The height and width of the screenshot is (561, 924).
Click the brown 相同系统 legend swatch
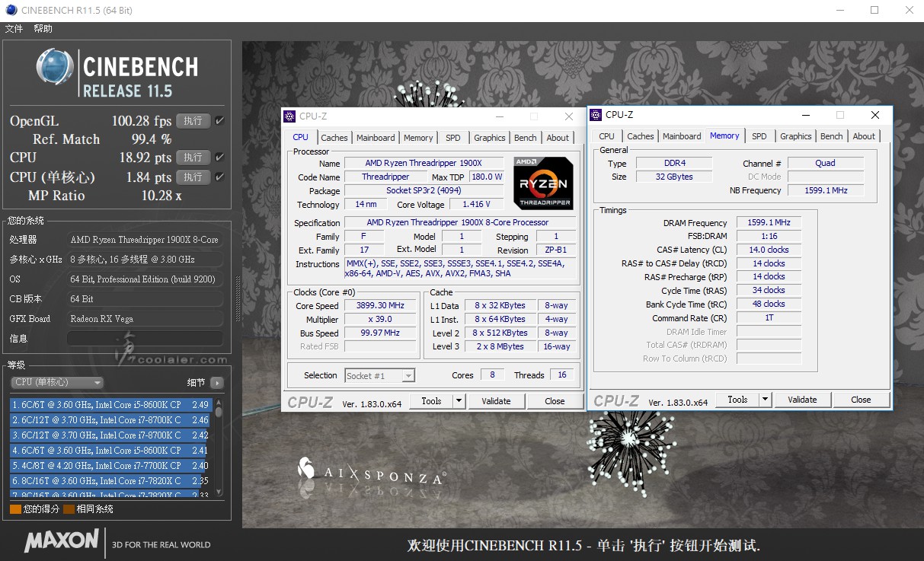pos(69,509)
